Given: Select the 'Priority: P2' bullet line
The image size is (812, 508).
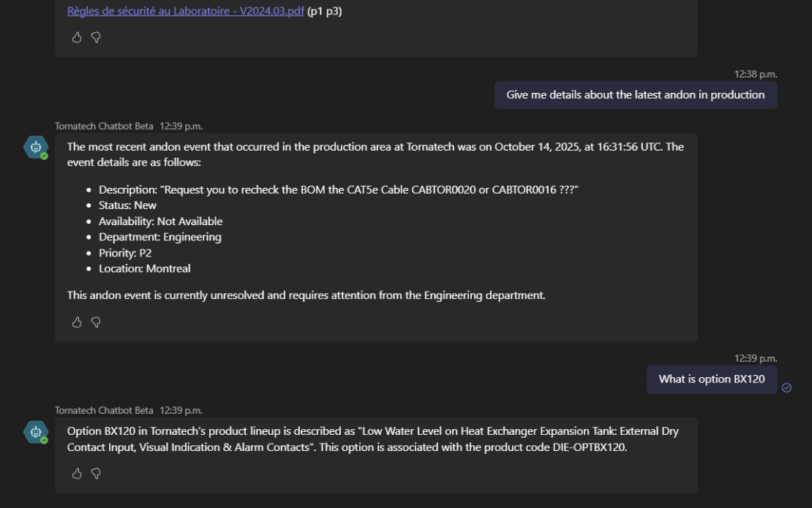Looking at the screenshot, I should 125,253.
